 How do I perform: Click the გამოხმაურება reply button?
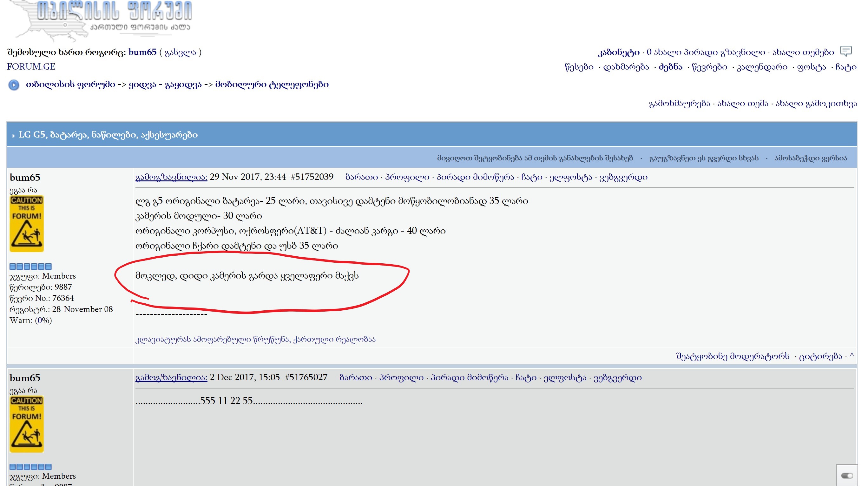[x=679, y=104]
